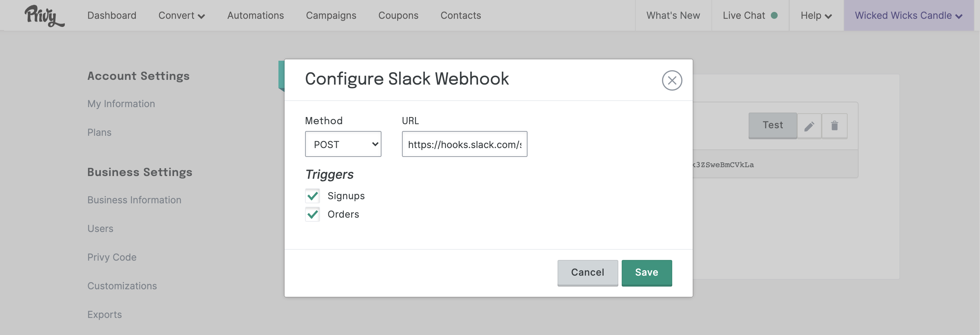Click the Signups label text

pyautogui.click(x=346, y=196)
